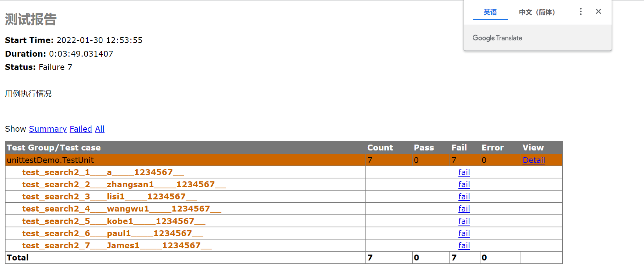Open fail link for paul1 test
644x277 pixels.
464,233
